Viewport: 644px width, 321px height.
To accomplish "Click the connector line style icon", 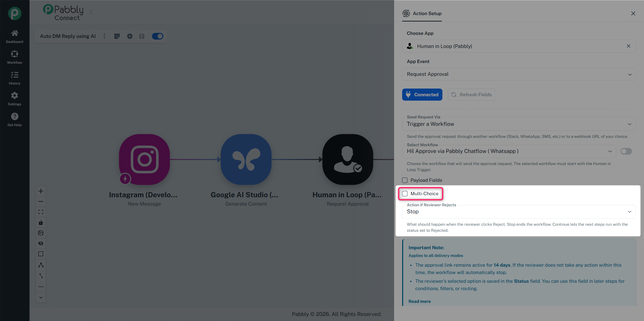I will [41, 276].
